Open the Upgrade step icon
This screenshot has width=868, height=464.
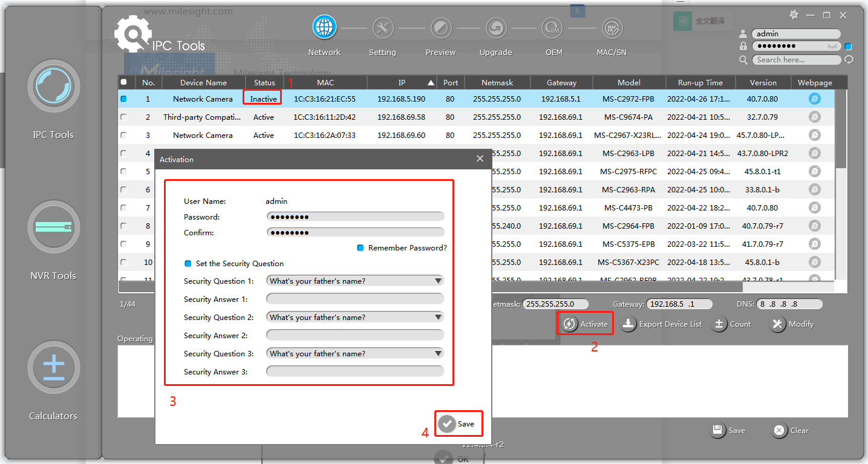coord(496,28)
